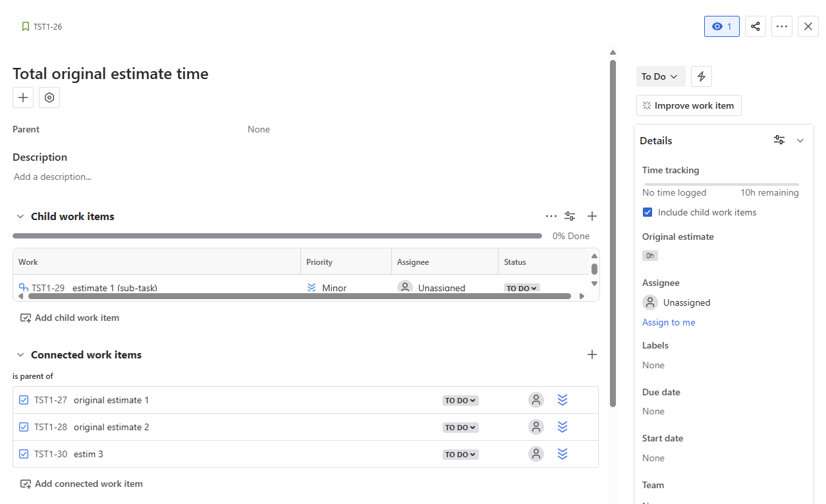Image resolution: width=826 pixels, height=504 pixels.
Task: Uncheck Include child work items checkbox
Action: click(647, 212)
